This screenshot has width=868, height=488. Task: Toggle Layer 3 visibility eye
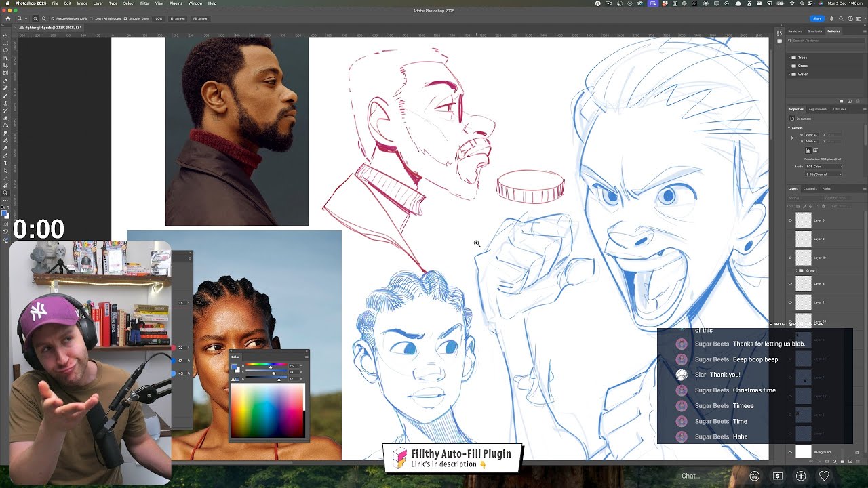790,283
